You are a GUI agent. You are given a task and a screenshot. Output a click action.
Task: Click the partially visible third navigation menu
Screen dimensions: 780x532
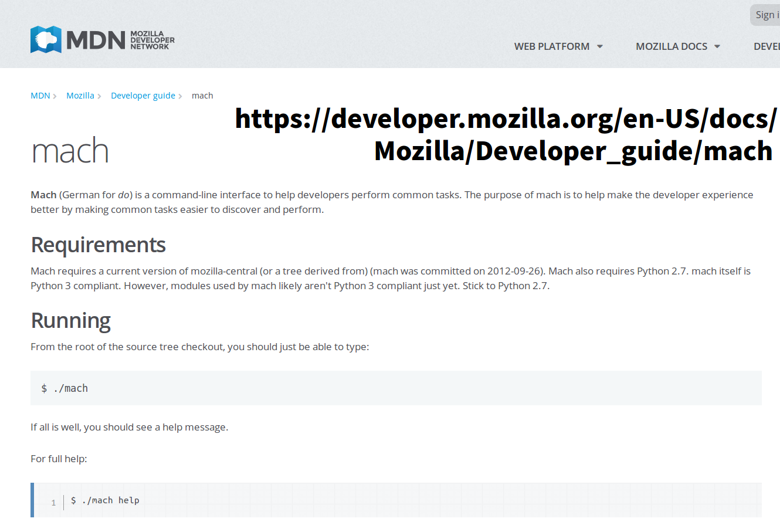(x=767, y=46)
